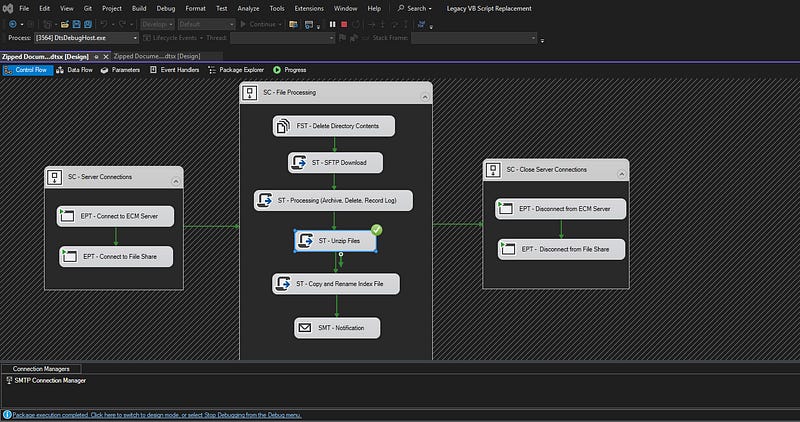Open the Stack Frame dropdown
The width and height of the screenshot is (800, 422).
pos(475,39)
